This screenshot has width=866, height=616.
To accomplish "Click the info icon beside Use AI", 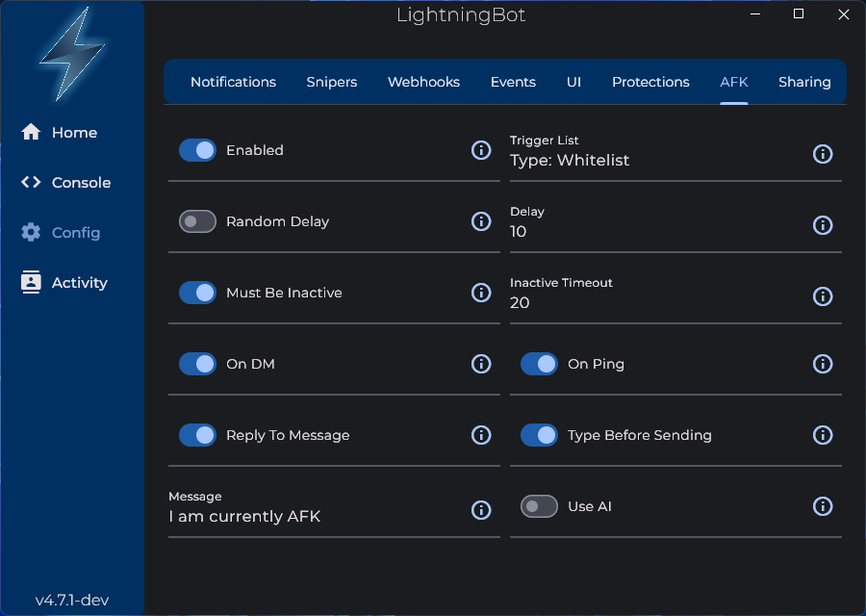I will [823, 506].
